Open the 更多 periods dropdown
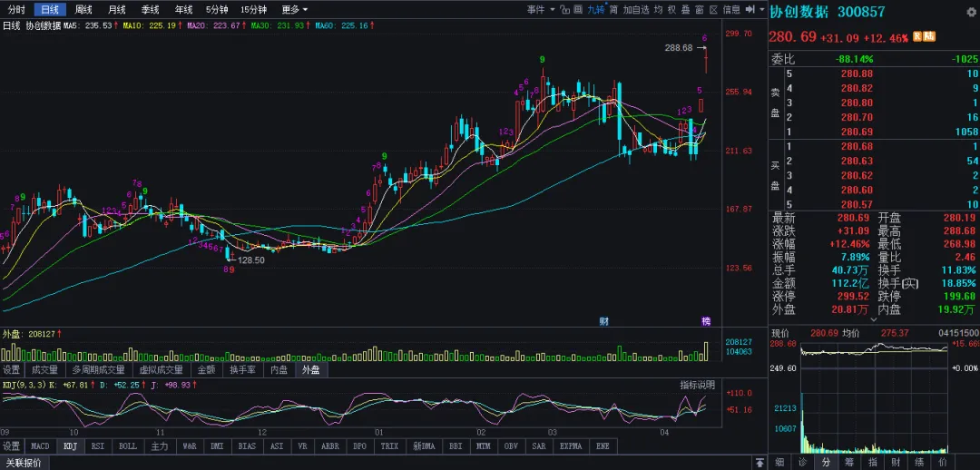980x470 pixels. 294,9
